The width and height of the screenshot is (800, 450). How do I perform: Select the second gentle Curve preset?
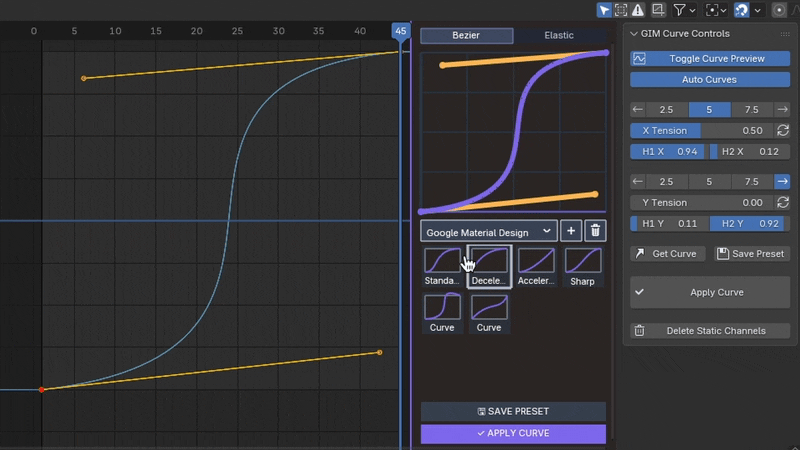click(x=489, y=312)
